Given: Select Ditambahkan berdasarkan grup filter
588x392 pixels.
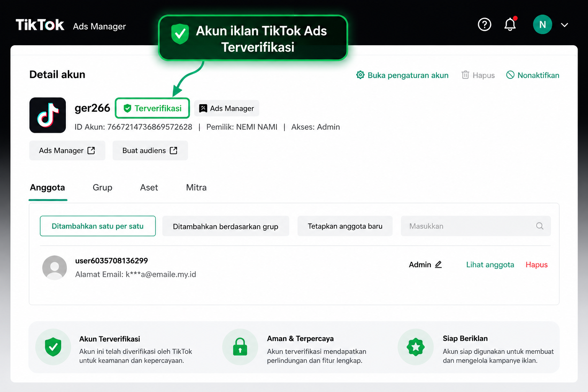Looking at the screenshot, I should 225,226.
